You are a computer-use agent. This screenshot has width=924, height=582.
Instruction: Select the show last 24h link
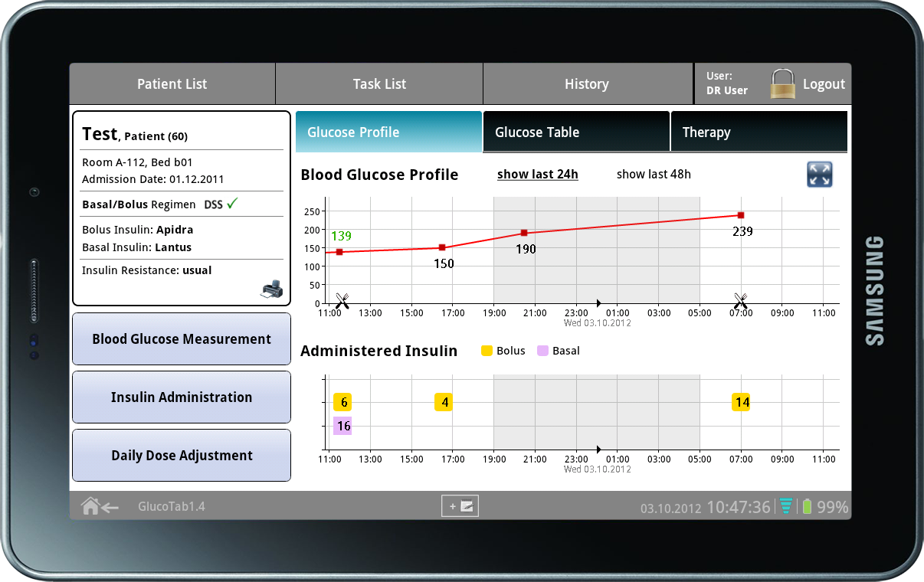click(538, 174)
